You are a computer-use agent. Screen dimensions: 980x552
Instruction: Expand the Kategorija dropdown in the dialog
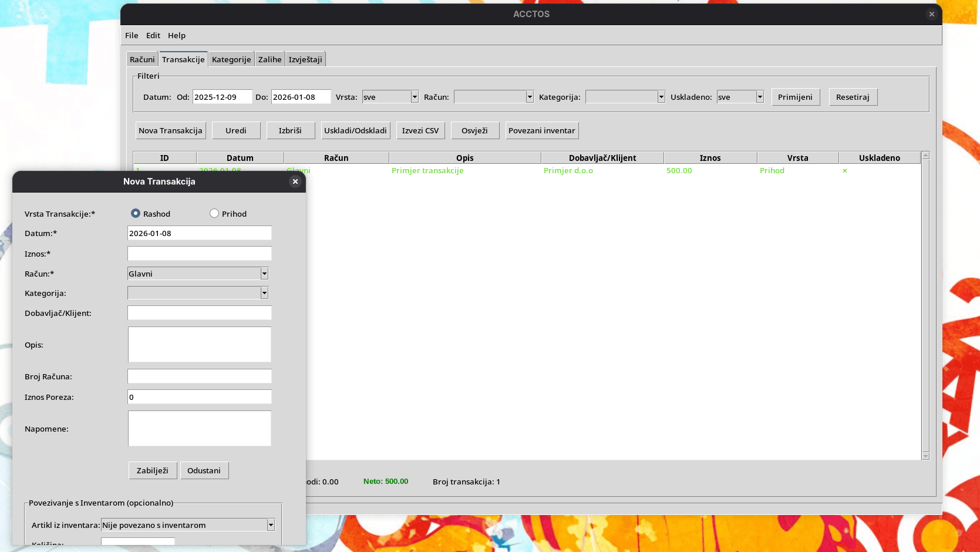point(264,293)
